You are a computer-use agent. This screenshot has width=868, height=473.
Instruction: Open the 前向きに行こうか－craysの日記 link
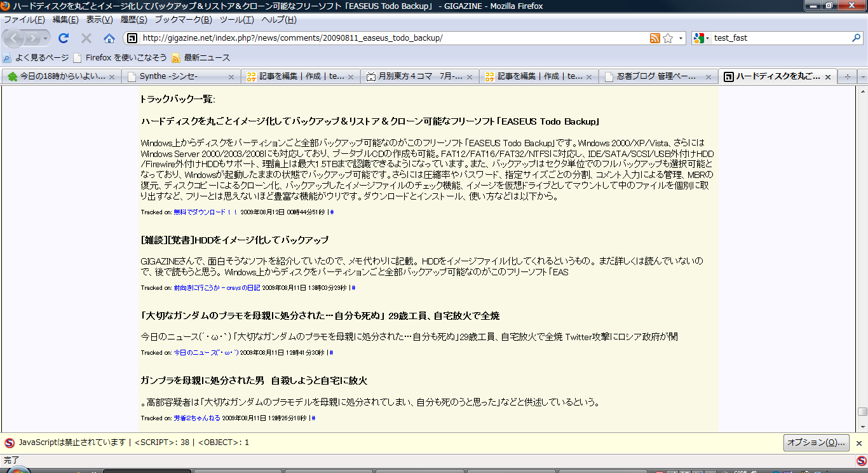(217, 288)
